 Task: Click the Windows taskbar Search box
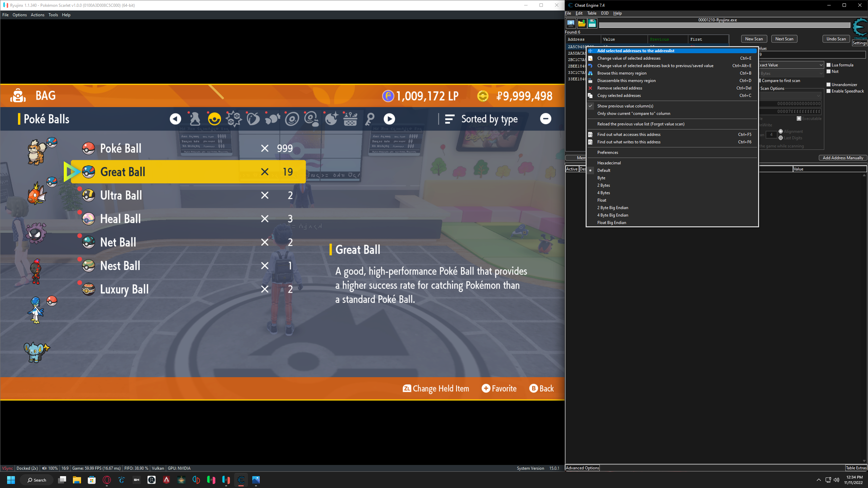pos(37,480)
